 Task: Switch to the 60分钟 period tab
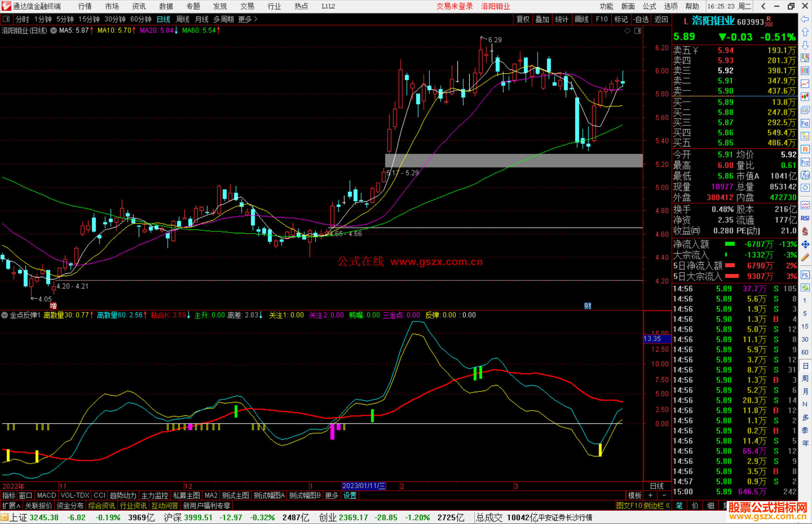(x=141, y=19)
